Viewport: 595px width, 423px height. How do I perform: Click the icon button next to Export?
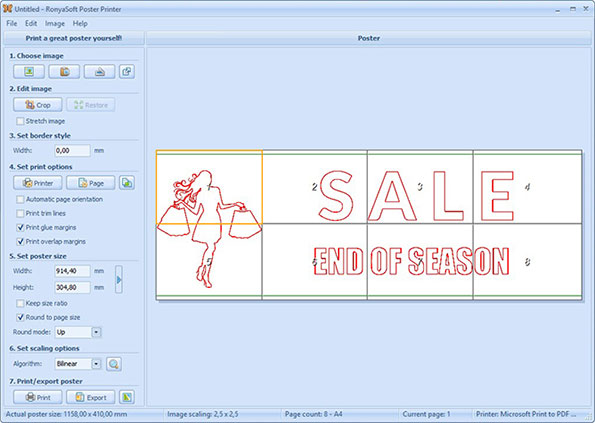tap(127, 397)
